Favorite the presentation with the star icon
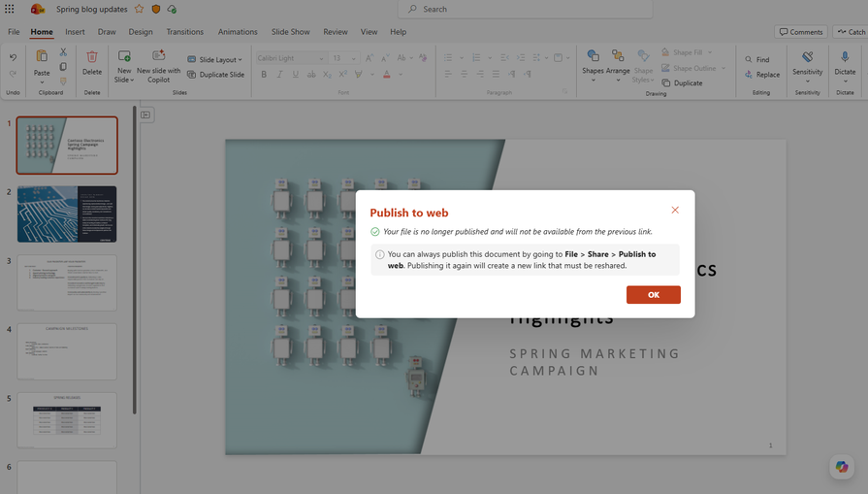This screenshot has width=868, height=494. click(x=139, y=9)
